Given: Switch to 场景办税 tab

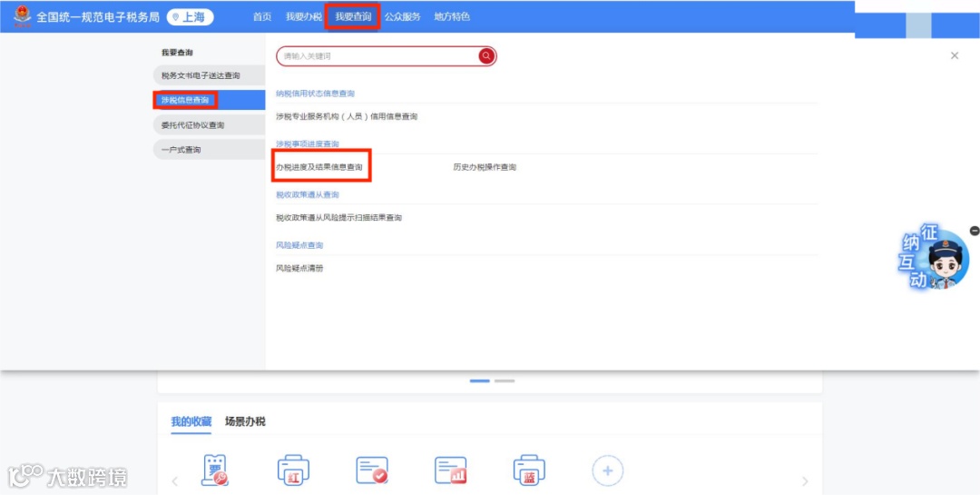Looking at the screenshot, I should click(246, 421).
